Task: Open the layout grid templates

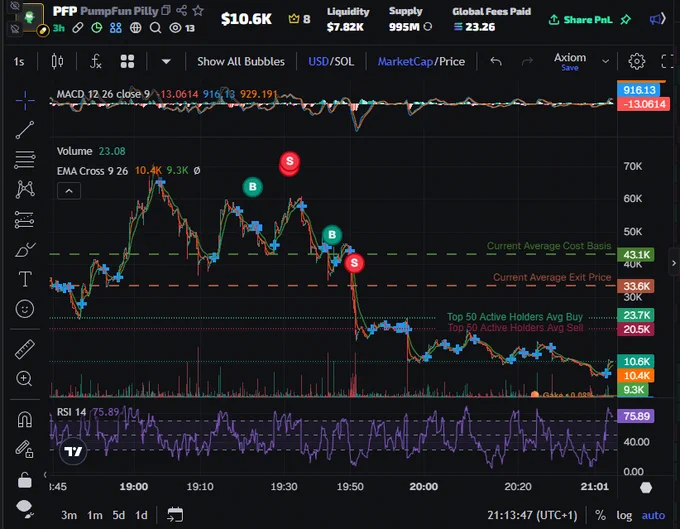Action: tap(127, 62)
